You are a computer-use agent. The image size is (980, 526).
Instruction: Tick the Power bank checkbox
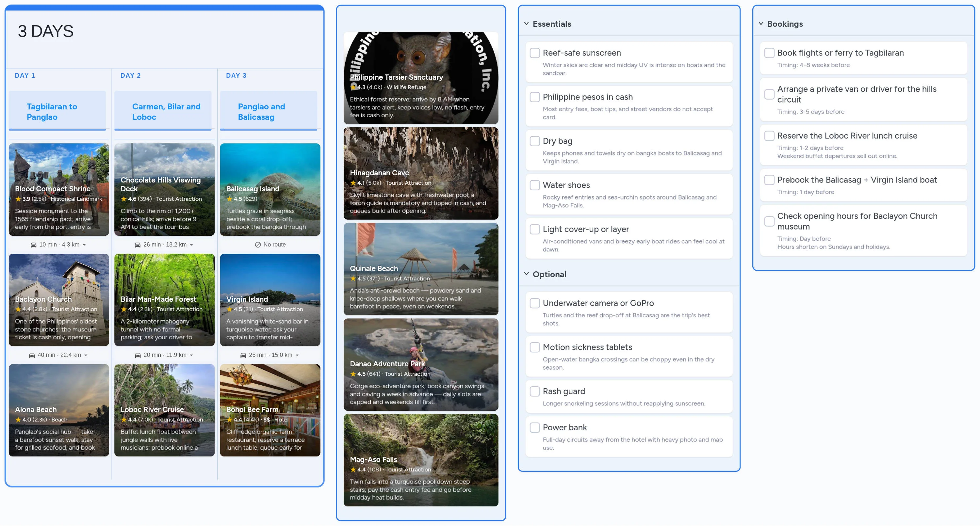click(x=535, y=427)
